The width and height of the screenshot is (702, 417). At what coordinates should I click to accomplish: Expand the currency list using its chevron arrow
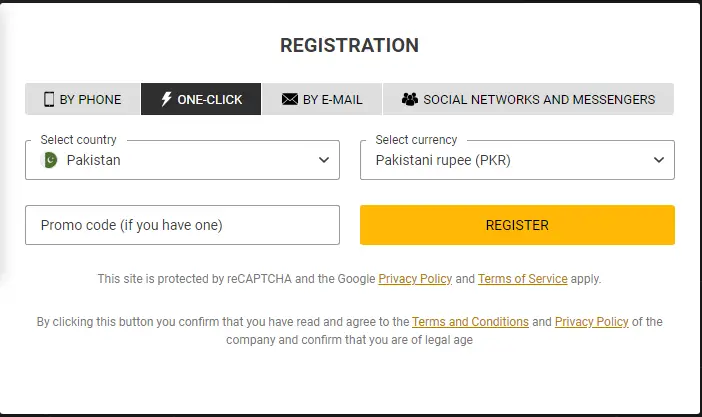[x=659, y=160]
